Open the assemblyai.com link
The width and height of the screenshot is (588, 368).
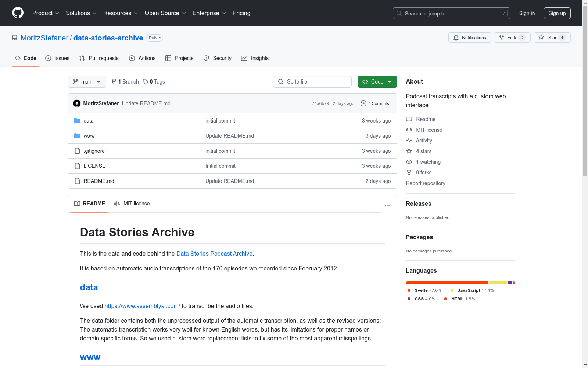(x=142, y=306)
